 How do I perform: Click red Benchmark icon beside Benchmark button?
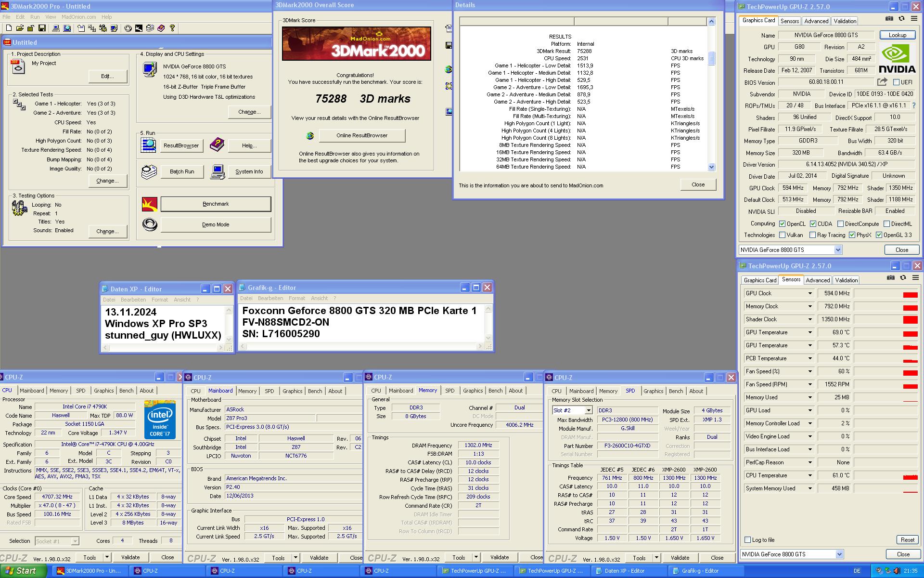(x=149, y=204)
